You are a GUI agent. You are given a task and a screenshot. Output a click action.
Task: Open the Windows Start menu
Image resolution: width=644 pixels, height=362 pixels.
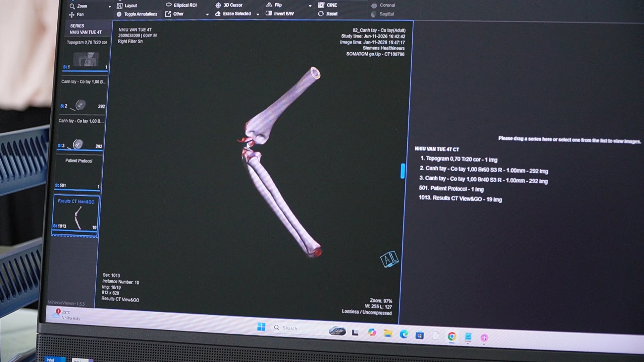click(261, 327)
